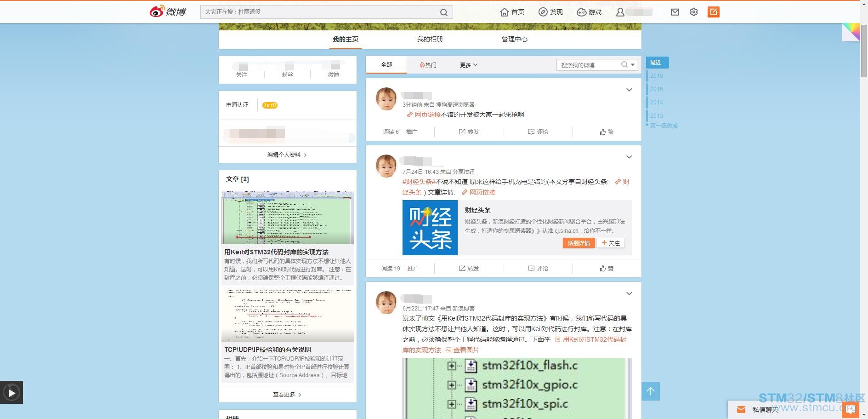This screenshot has height=419, width=868.
Task: Open the 网页链接 link in the 3分钟前 post
Action: 424,115
